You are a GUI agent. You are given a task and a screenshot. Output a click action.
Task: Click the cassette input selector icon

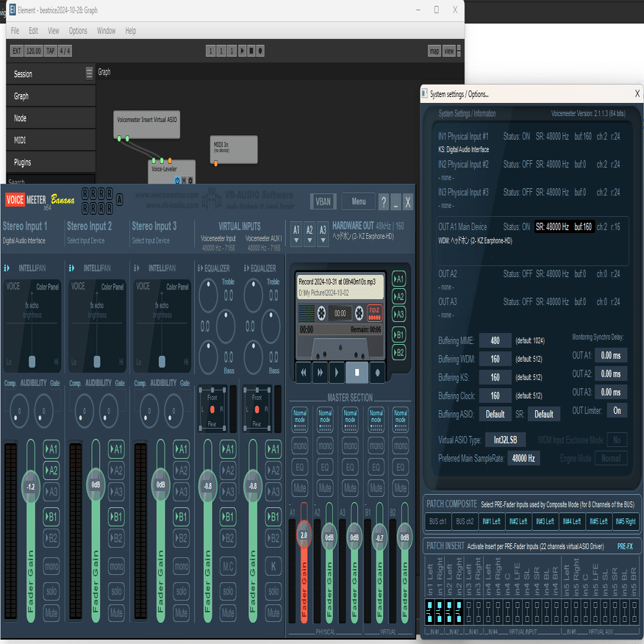pyautogui.click(x=374, y=313)
